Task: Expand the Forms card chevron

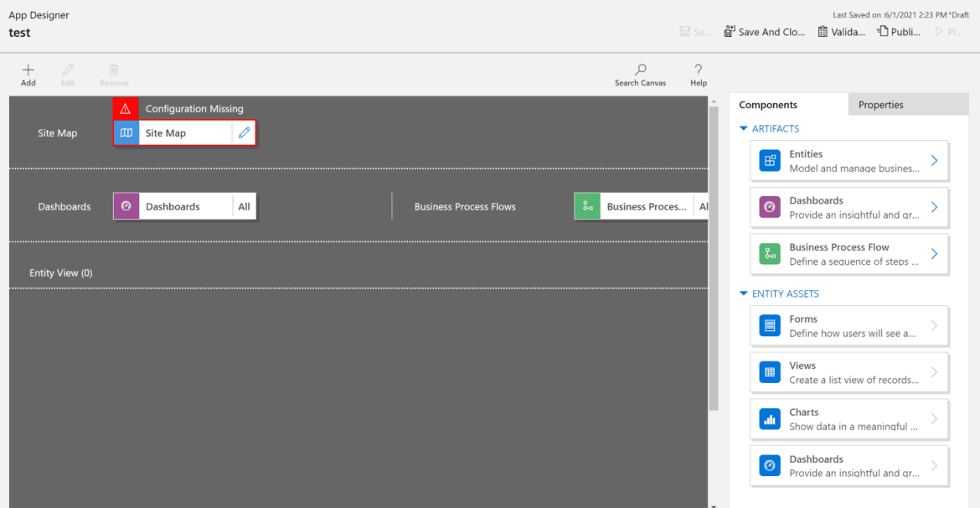Action: click(935, 326)
